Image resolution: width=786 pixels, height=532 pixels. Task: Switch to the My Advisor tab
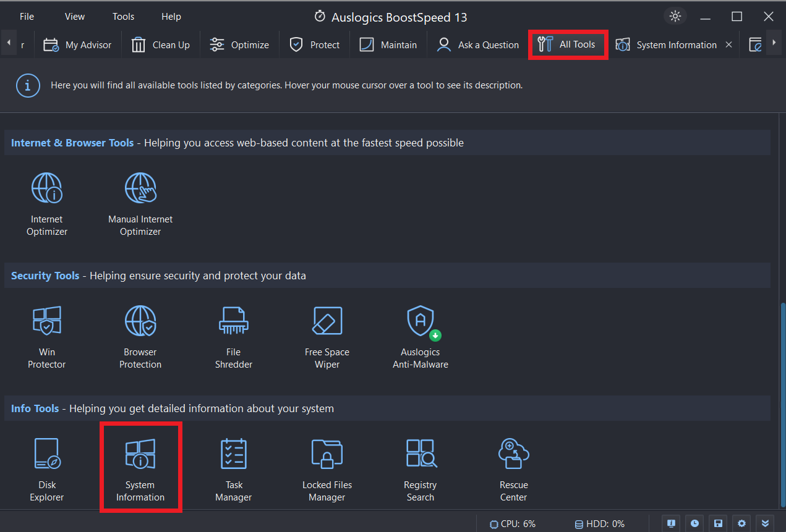(77, 44)
